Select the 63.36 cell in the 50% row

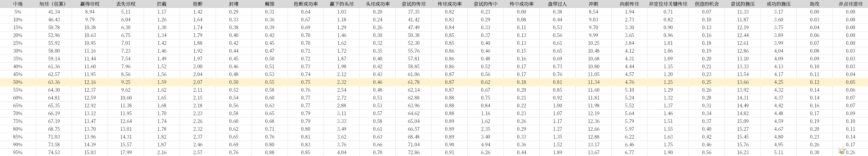tap(54, 82)
